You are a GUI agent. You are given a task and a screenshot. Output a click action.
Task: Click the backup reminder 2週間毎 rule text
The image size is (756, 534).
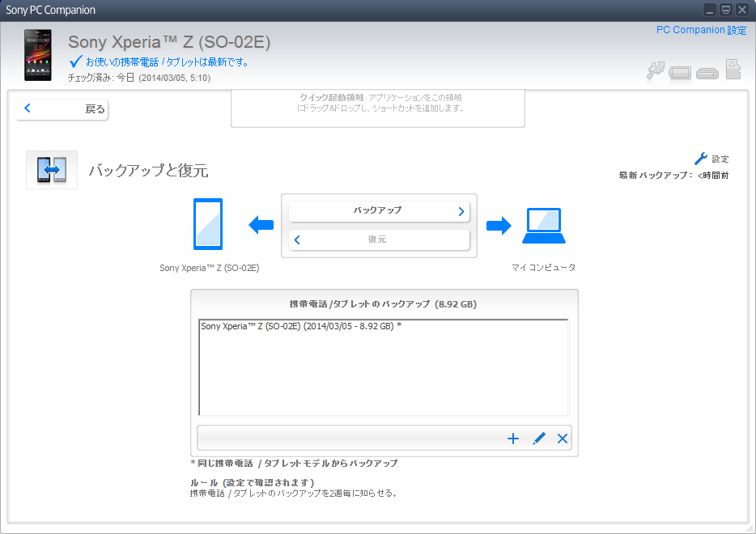(294, 494)
